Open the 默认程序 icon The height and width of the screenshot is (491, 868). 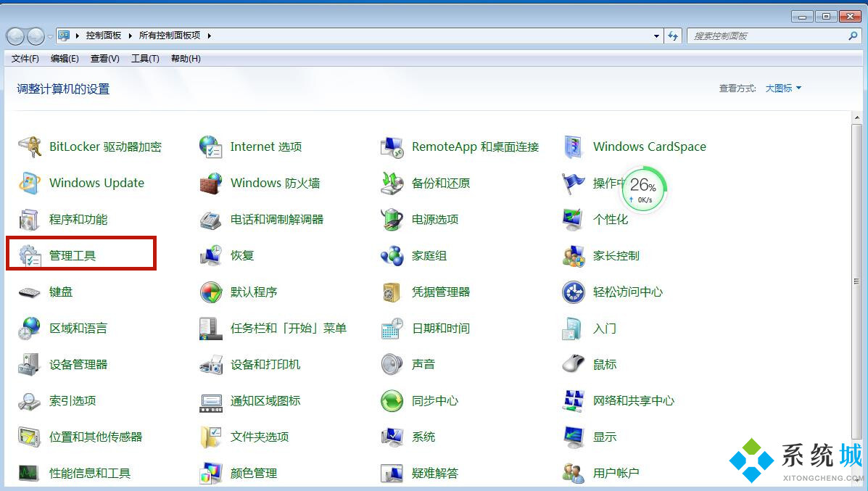(x=211, y=292)
